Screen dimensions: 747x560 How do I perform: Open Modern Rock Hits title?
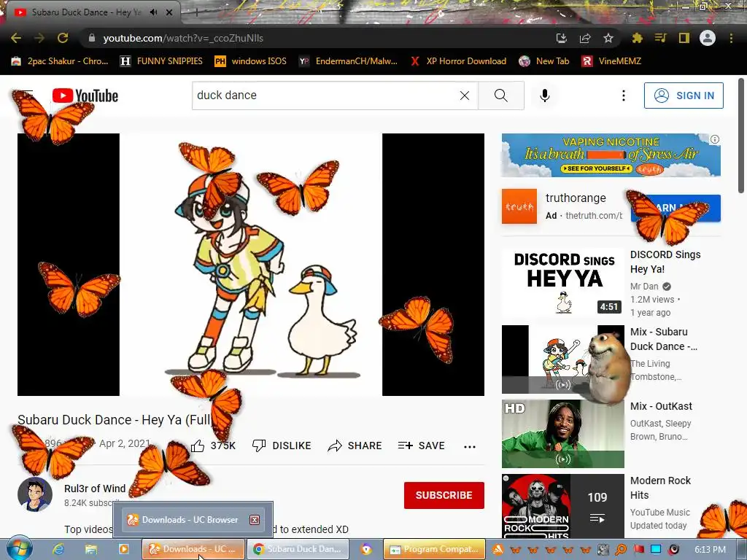[660, 488]
